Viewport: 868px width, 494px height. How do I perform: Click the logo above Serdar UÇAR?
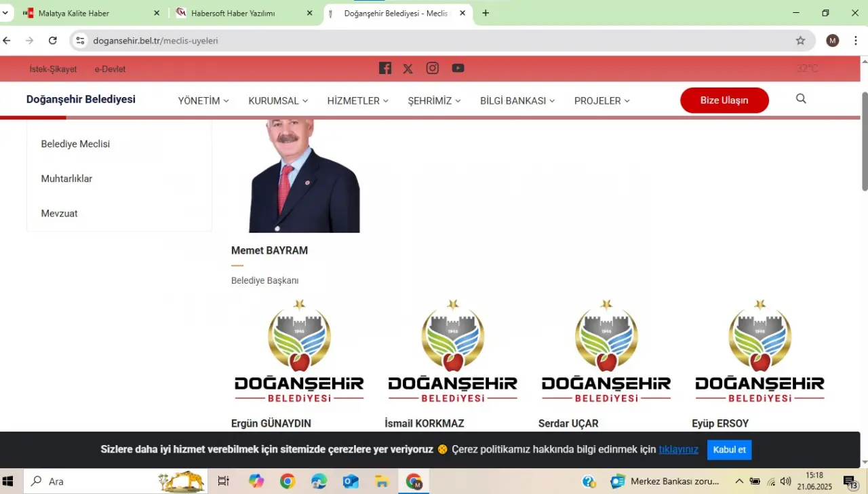click(x=606, y=351)
